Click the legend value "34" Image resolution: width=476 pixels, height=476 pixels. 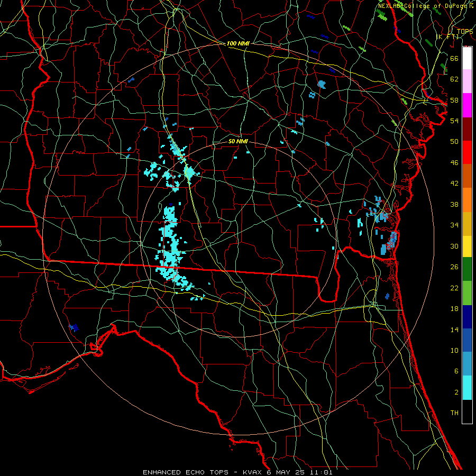tap(454, 225)
